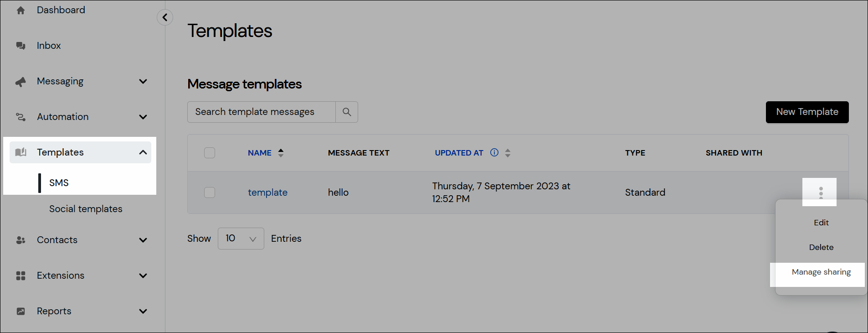Click the Contacts people icon
This screenshot has height=333, width=868.
click(x=21, y=240)
